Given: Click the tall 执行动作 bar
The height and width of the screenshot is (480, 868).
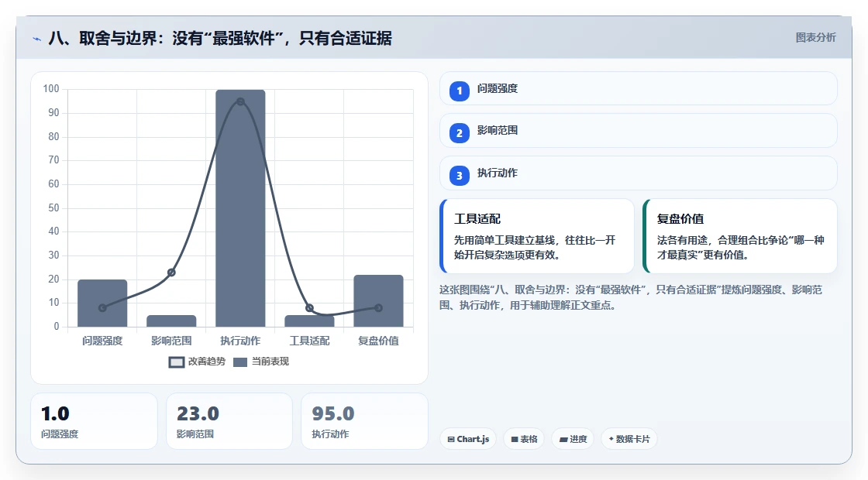Looking at the screenshot, I should point(240,208).
